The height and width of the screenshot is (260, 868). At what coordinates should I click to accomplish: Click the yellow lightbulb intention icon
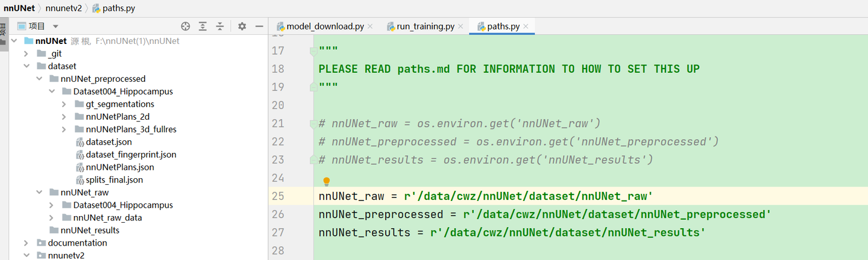[x=326, y=181]
